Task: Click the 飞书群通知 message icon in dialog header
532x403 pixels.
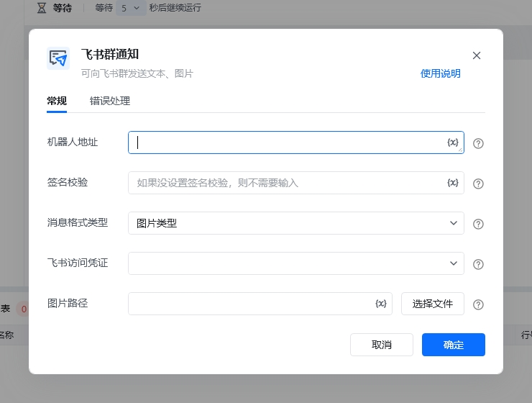Action: click(x=58, y=58)
